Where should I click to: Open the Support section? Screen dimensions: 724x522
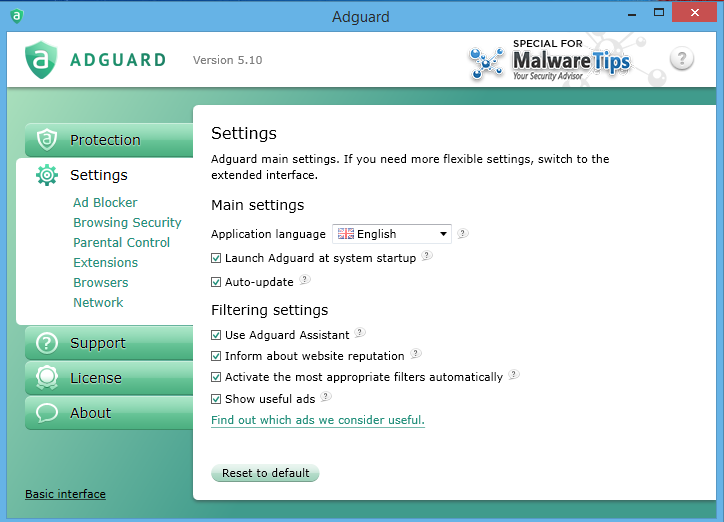[109, 343]
